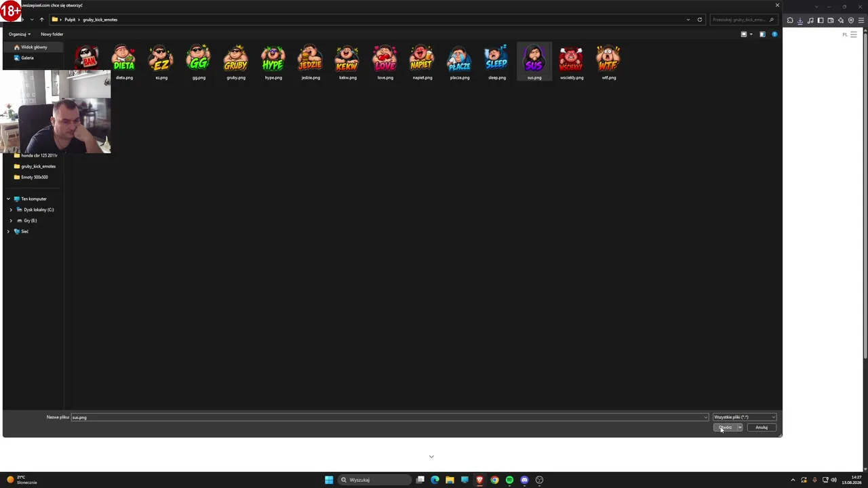Viewport: 868px width, 488px height.
Task: Choose the love.png emote file
Action: point(385,62)
